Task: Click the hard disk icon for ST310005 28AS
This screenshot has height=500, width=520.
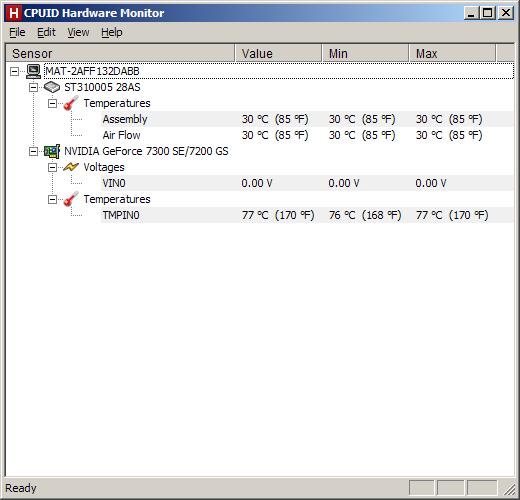Action: 52,87
